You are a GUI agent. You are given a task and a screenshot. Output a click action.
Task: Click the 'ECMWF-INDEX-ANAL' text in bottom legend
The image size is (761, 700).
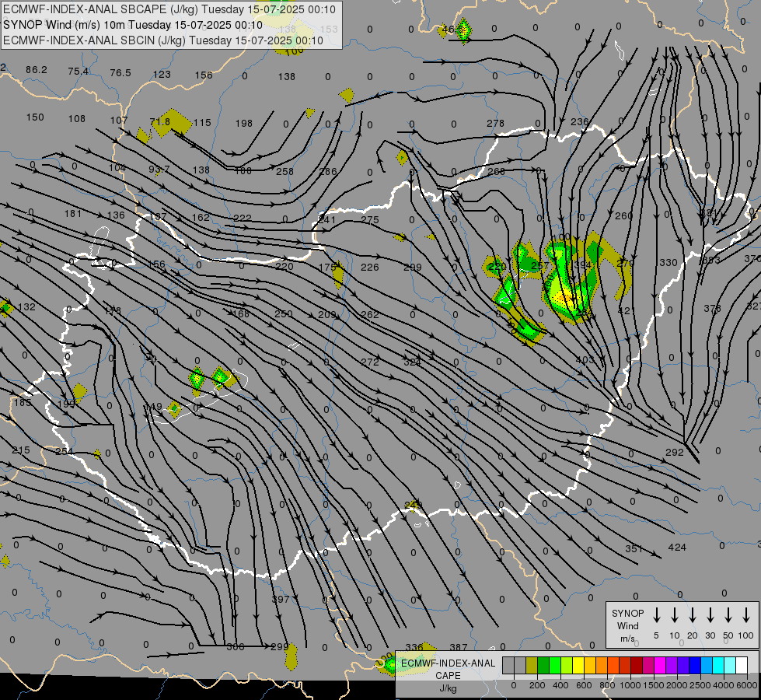pyautogui.click(x=448, y=663)
